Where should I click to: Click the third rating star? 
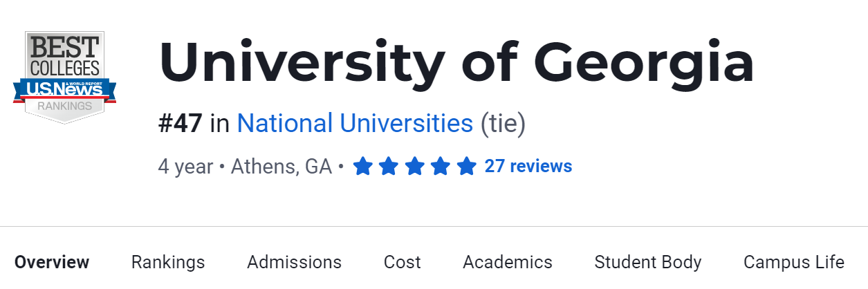pos(415,167)
